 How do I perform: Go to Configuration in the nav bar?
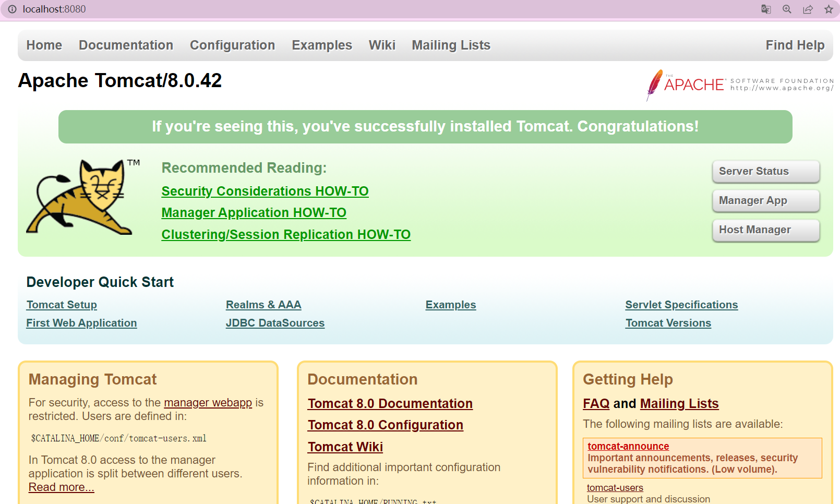click(232, 45)
